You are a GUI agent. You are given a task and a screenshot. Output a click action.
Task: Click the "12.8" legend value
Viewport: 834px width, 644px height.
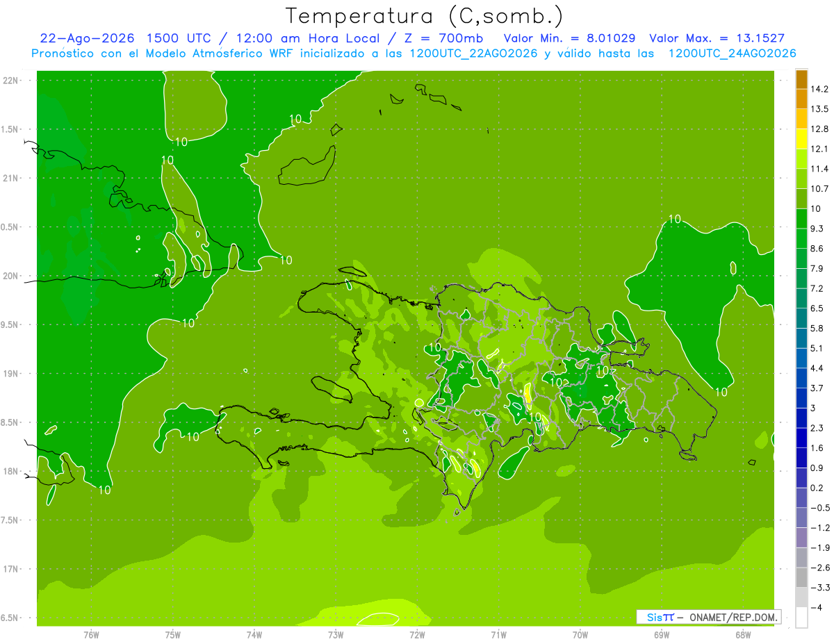click(x=820, y=129)
